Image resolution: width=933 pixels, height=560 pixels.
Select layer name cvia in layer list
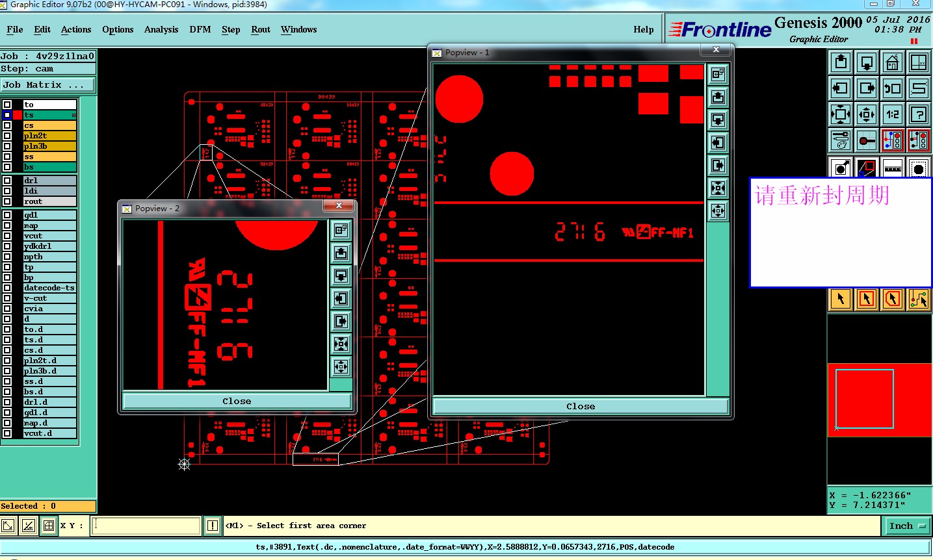click(x=49, y=309)
